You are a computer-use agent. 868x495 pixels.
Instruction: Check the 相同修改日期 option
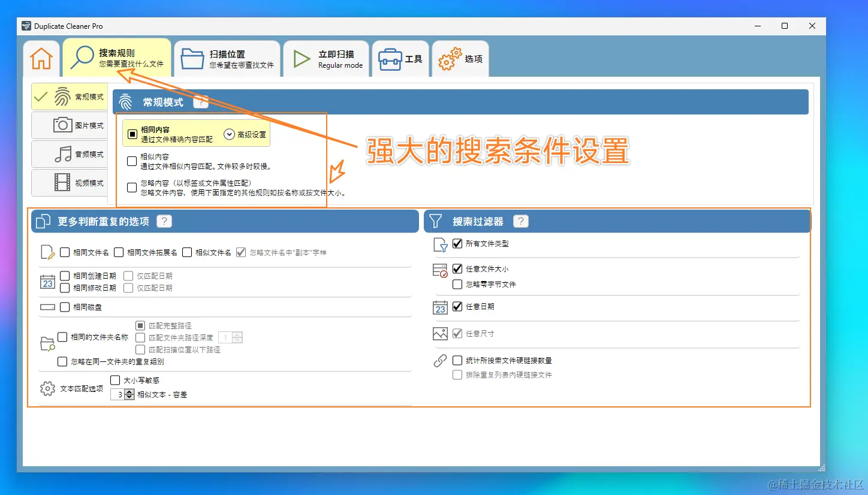[x=65, y=288]
